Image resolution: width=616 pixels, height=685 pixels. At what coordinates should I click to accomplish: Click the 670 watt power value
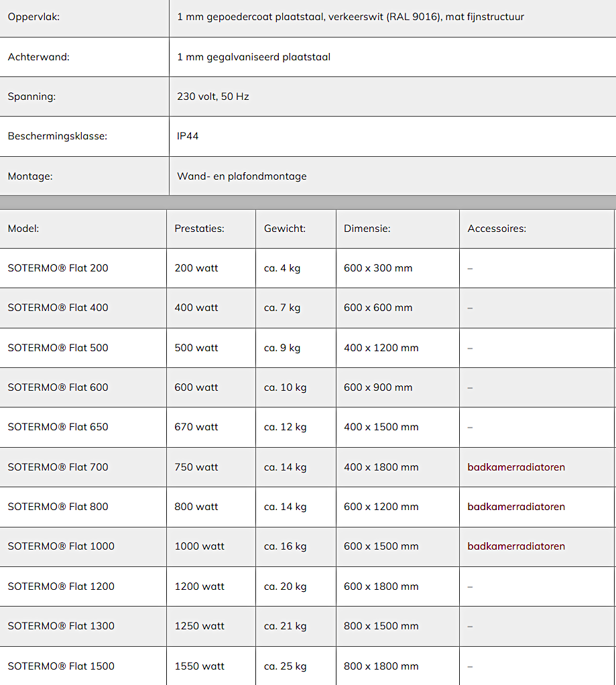click(196, 427)
